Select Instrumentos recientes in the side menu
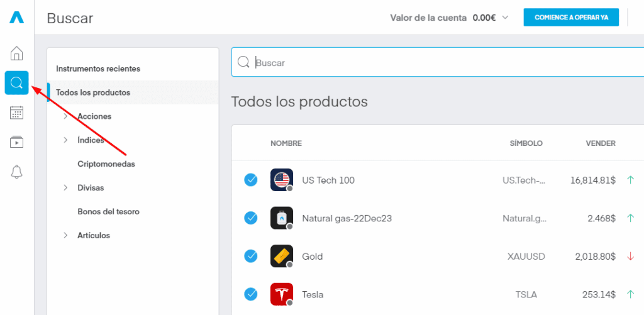 click(98, 69)
